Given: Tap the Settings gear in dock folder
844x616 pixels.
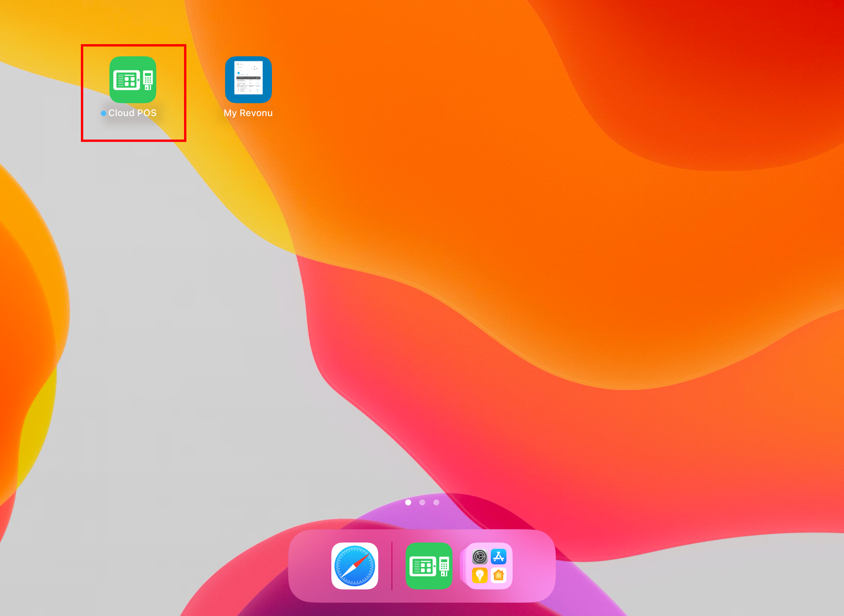Looking at the screenshot, I should pos(480,557).
